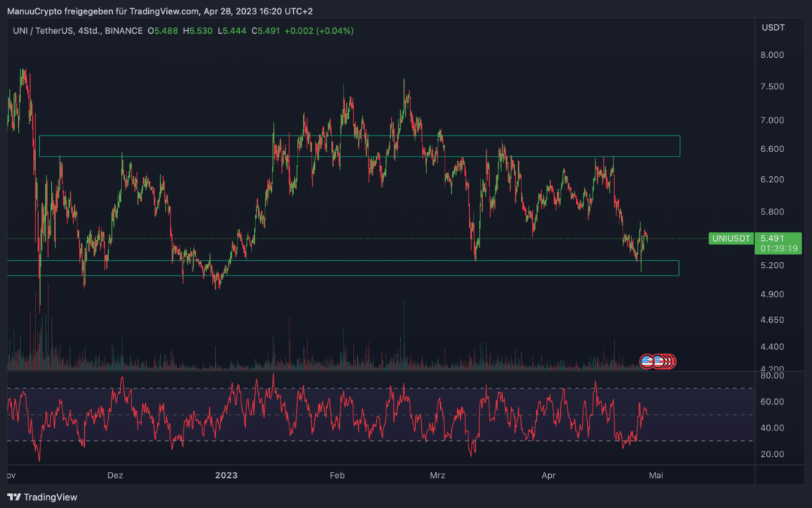This screenshot has width=812, height=508.
Task: Click the UNI / TetherUS symbol title
Action: [43, 31]
